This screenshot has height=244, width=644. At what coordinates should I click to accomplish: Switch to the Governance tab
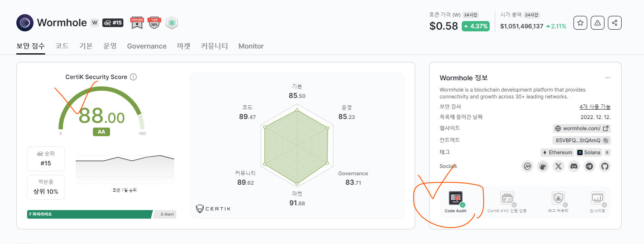pos(147,46)
